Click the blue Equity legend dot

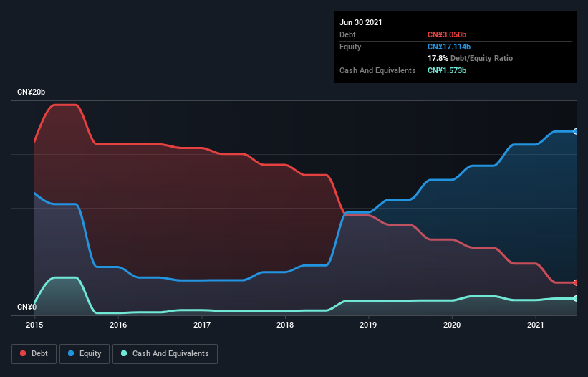(x=71, y=353)
